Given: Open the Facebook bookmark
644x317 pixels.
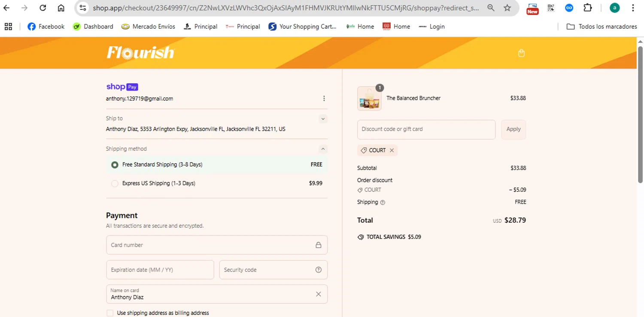Looking at the screenshot, I should click(46, 27).
